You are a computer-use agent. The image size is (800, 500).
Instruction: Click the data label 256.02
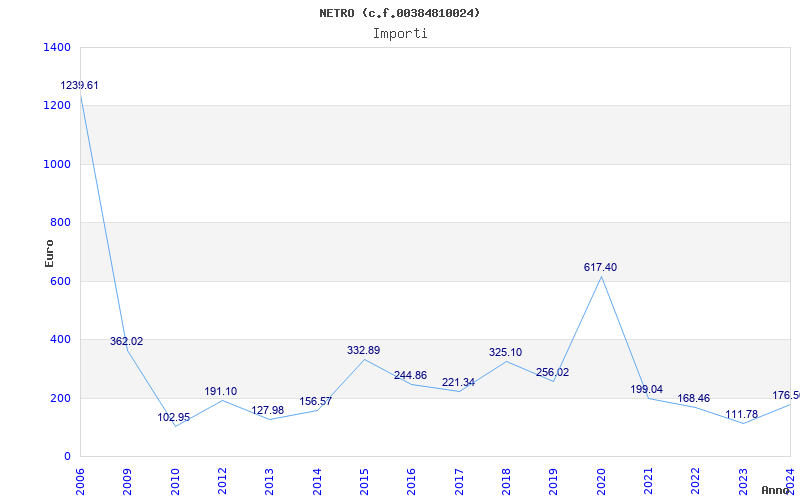(x=553, y=372)
